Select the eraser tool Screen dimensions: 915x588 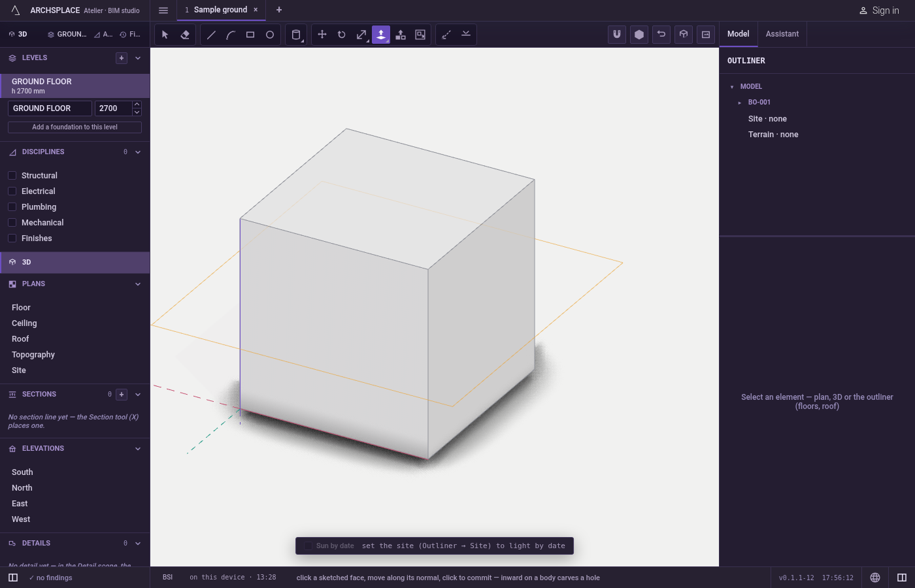coord(185,35)
